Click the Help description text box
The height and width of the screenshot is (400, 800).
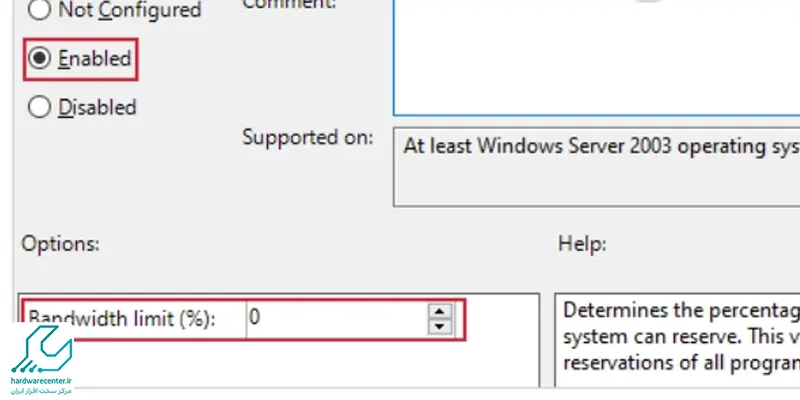coord(677,341)
